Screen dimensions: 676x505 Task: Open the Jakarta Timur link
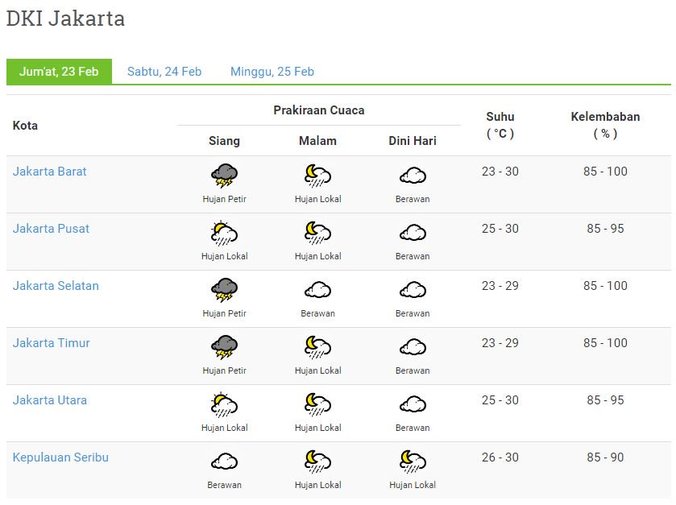click(x=51, y=343)
